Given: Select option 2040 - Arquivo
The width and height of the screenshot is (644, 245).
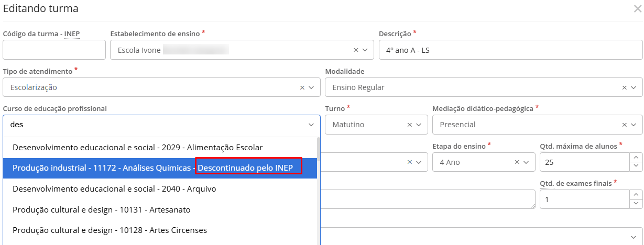Looking at the screenshot, I should pyautogui.click(x=160, y=188).
